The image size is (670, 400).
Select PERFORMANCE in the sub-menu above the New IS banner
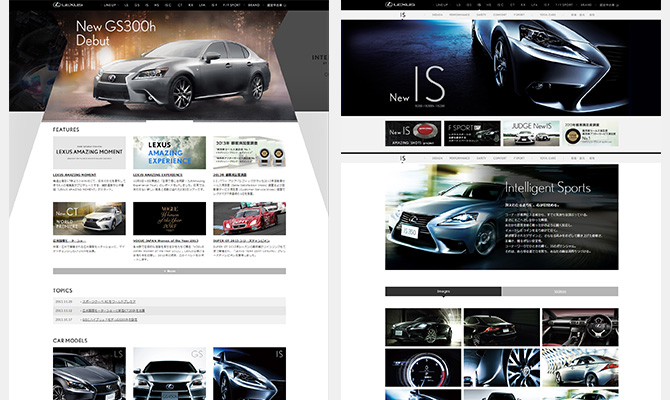coord(459,15)
